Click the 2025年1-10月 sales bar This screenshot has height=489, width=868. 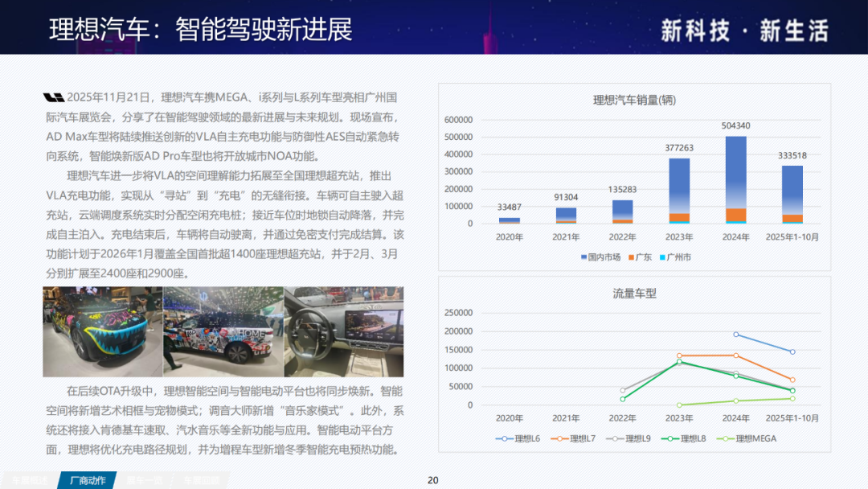(792, 195)
